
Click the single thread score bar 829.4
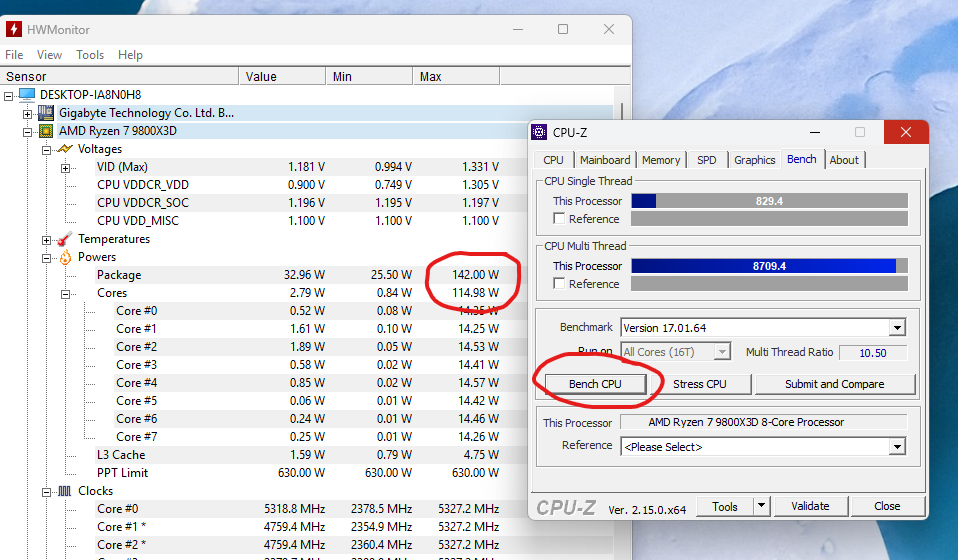(769, 201)
